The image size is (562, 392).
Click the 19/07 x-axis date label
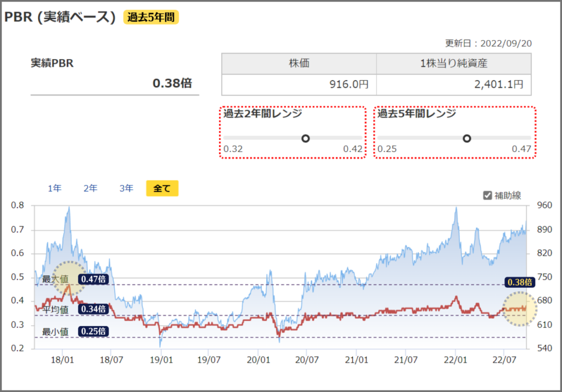click(209, 360)
